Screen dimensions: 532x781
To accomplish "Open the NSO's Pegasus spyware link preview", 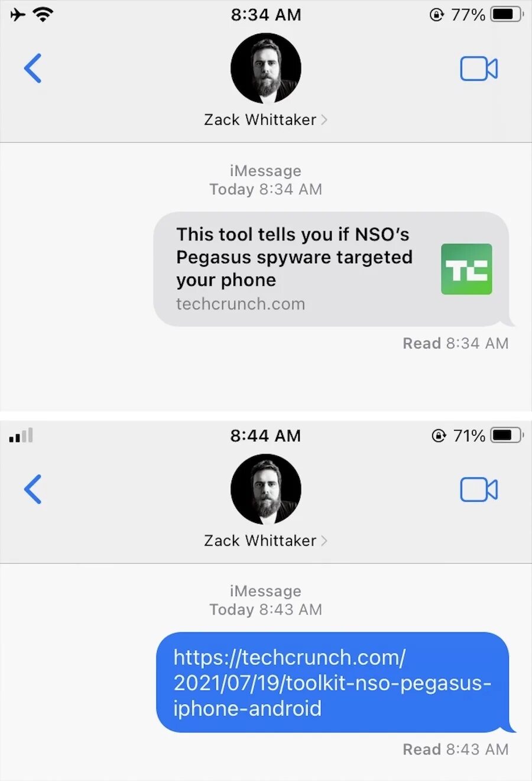I will (x=332, y=269).
